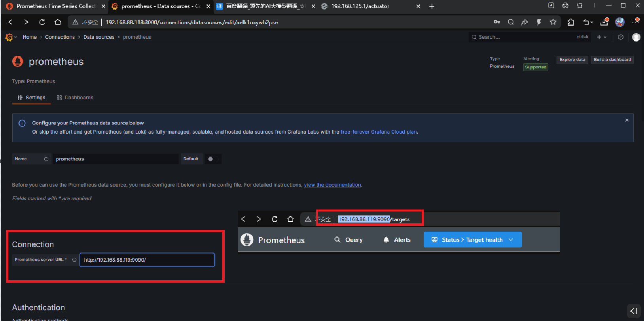Open the Grafana user profile avatar
This screenshot has width=644, height=321.
[636, 37]
